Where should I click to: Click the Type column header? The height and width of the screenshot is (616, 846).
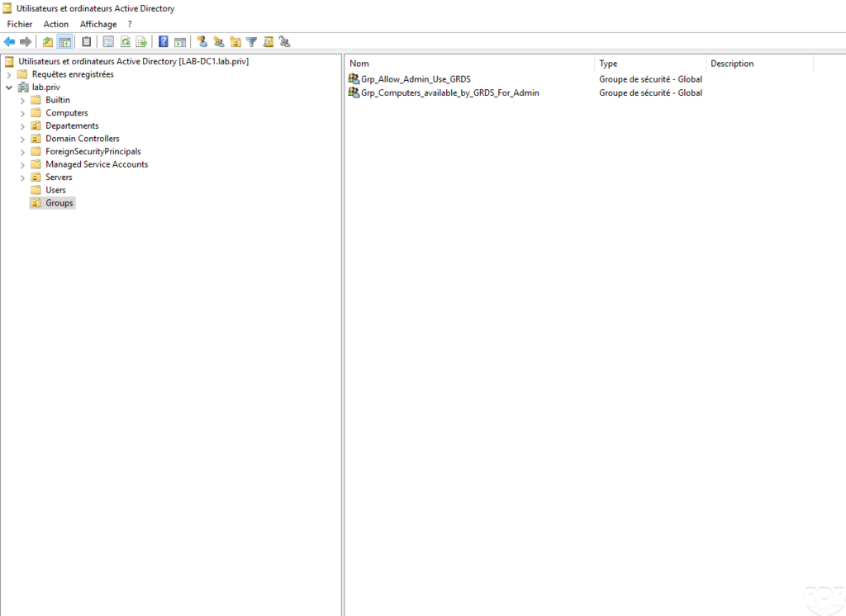[x=649, y=64]
